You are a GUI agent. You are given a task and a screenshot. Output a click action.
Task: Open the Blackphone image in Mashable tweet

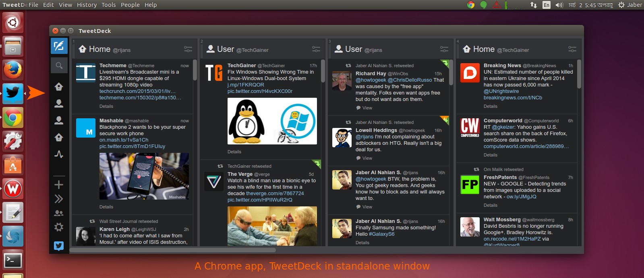tap(144, 176)
